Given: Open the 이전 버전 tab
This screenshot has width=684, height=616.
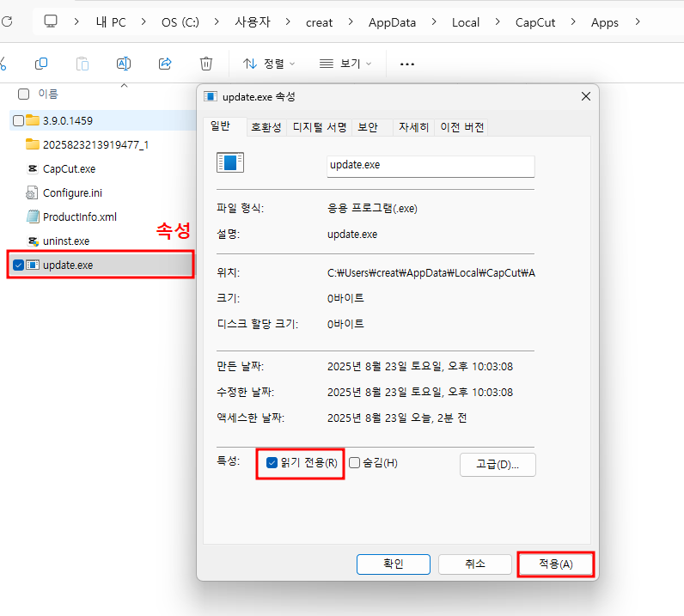Looking at the screenshot, I should (462, 127).
